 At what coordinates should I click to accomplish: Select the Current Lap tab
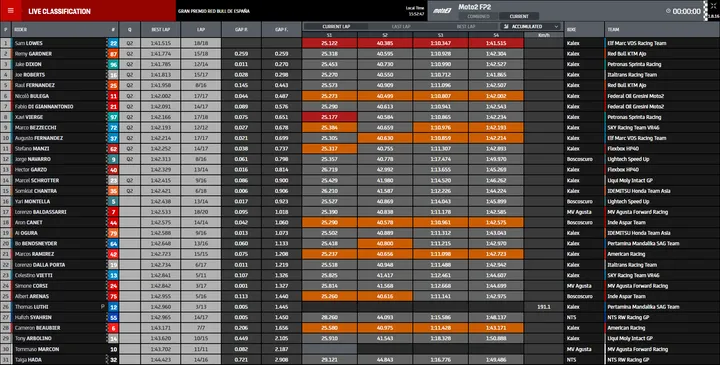(336, 27)
